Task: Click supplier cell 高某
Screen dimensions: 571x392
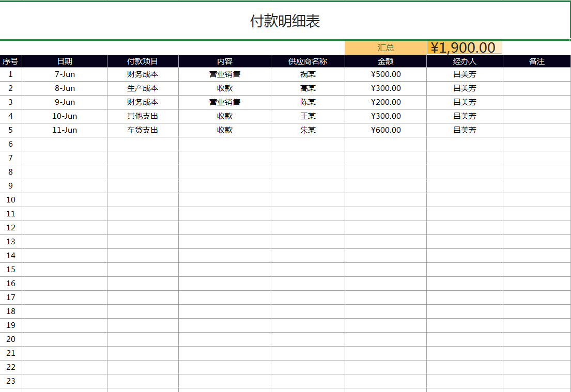Action: pos(307,88)
